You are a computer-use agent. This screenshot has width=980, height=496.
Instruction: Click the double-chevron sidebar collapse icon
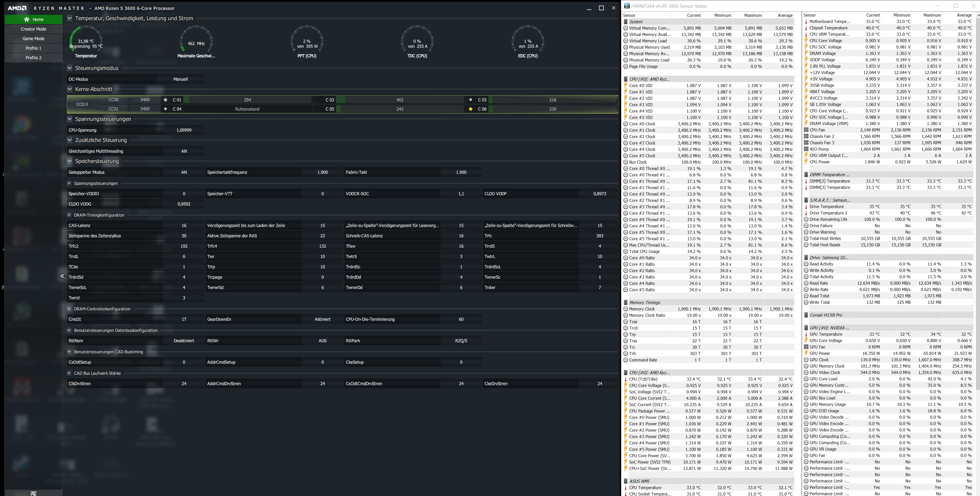coord(62,276)
